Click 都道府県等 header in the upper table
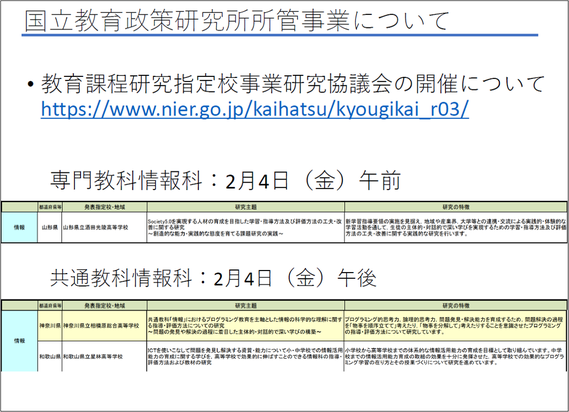The height and width of the screenshot is (412, 569). tap(50, 207)
